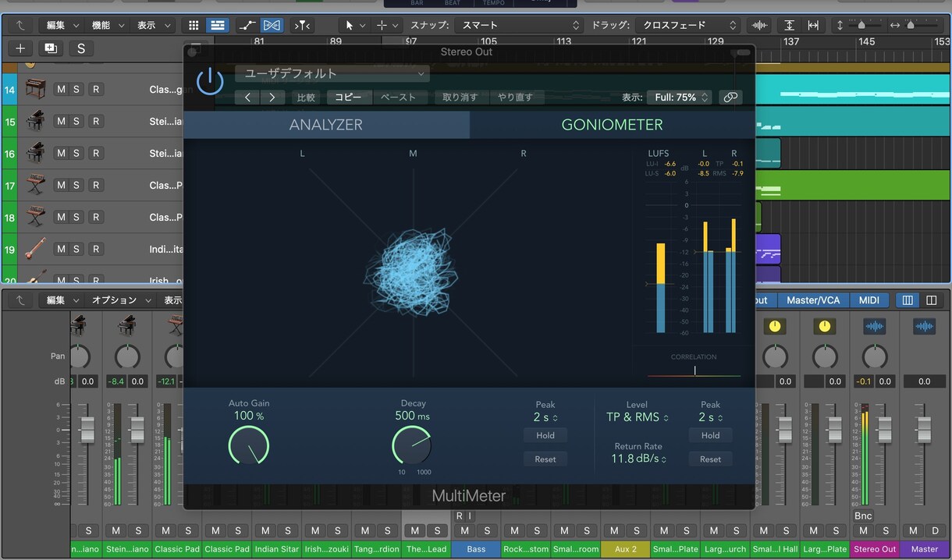The width and height of the screenshot is (952, 560).
Task: Solo the Aux 2 channel strip
Action: pyautogui.click(x=636, y=530)
